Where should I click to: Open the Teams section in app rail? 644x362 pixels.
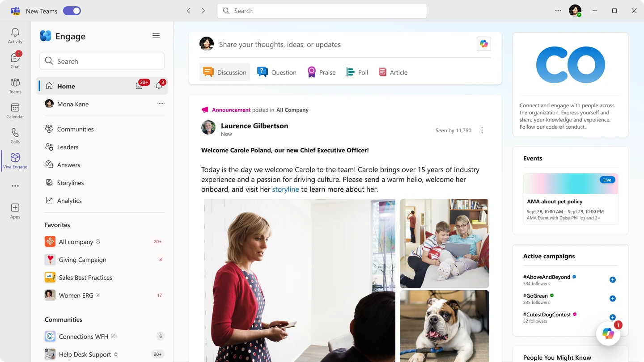point(15,86)
